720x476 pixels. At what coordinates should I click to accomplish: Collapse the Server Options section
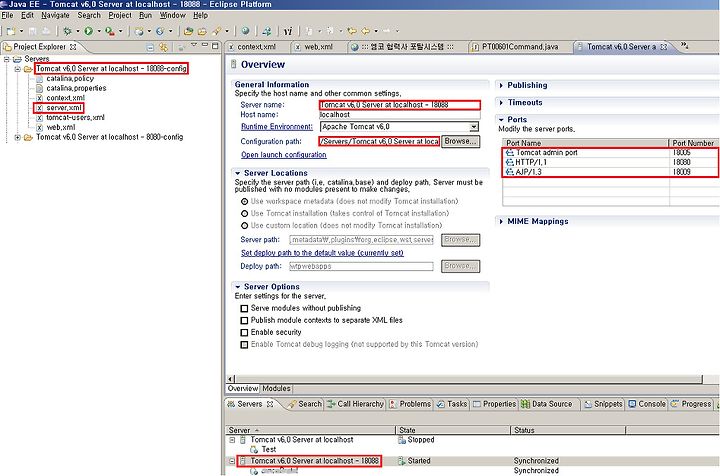[237, 286]
